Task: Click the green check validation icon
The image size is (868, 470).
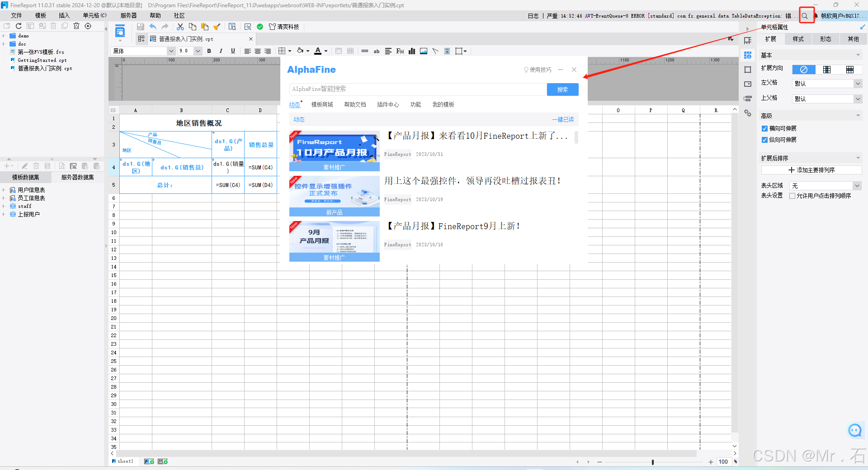Action: (260, 27)
